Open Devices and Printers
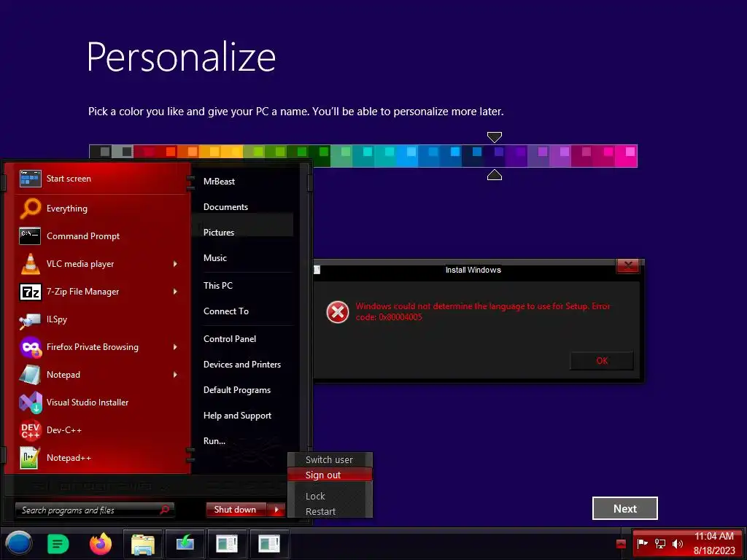The height and width of the screenshot is (560, 747). 242,365
